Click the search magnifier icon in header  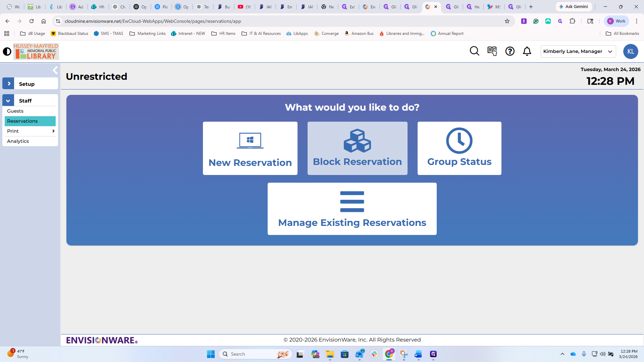(x=474, y=51)
